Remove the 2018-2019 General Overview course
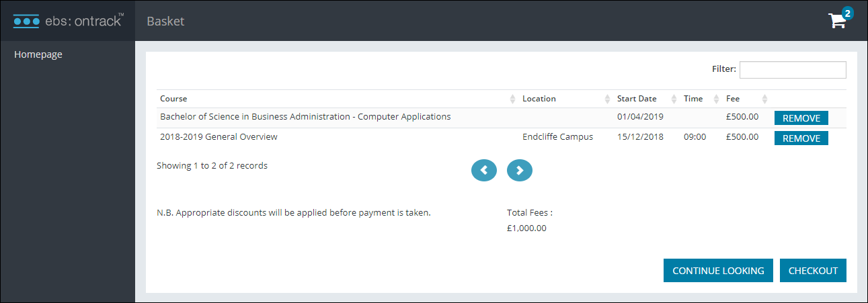Screen dimensions: 868x303 [x=801, y=138]
